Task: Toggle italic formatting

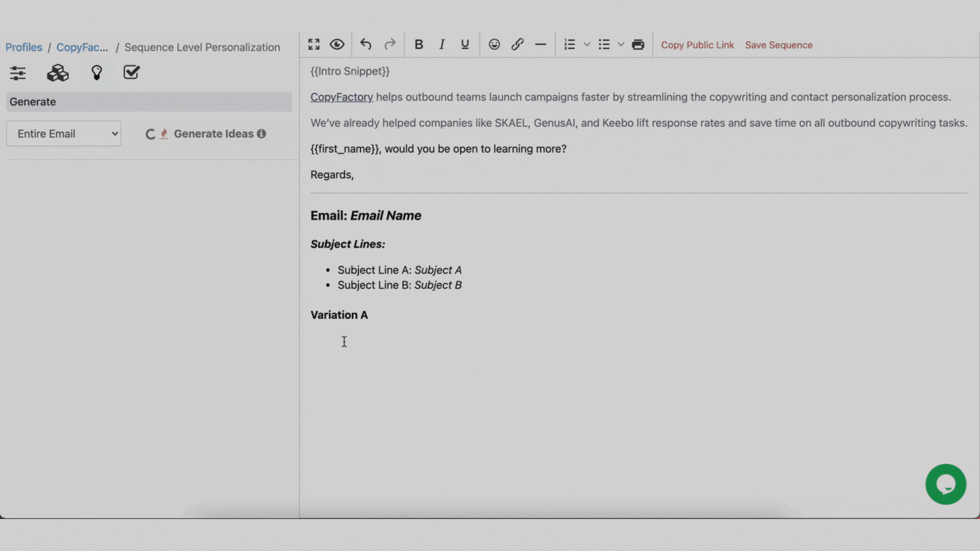Action: [442, 44]
